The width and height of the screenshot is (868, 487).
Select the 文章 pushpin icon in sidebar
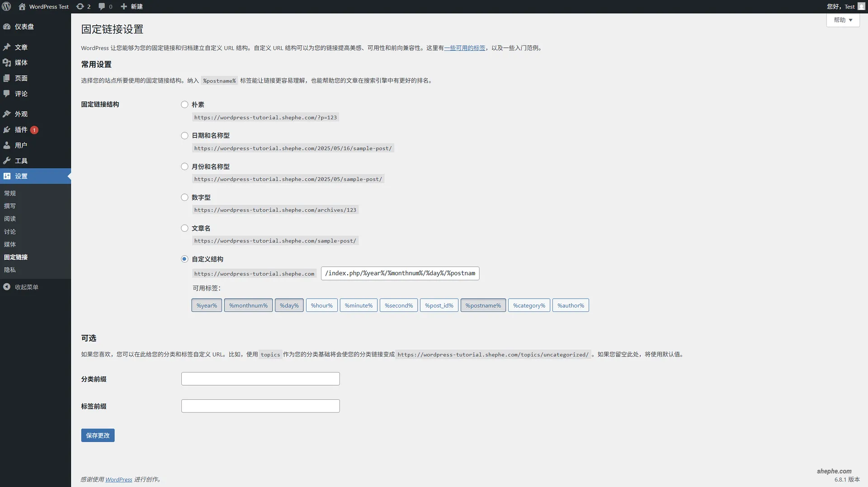tap(7, 47)
